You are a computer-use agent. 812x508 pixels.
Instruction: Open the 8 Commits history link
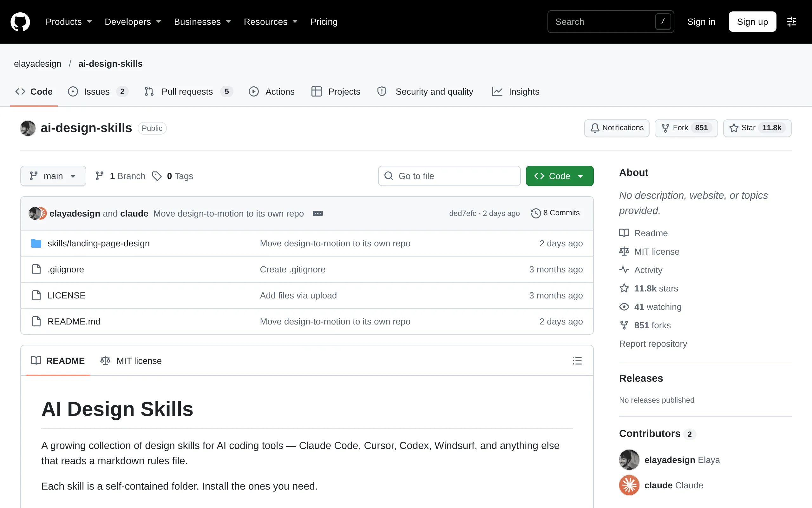click(555, 213)
